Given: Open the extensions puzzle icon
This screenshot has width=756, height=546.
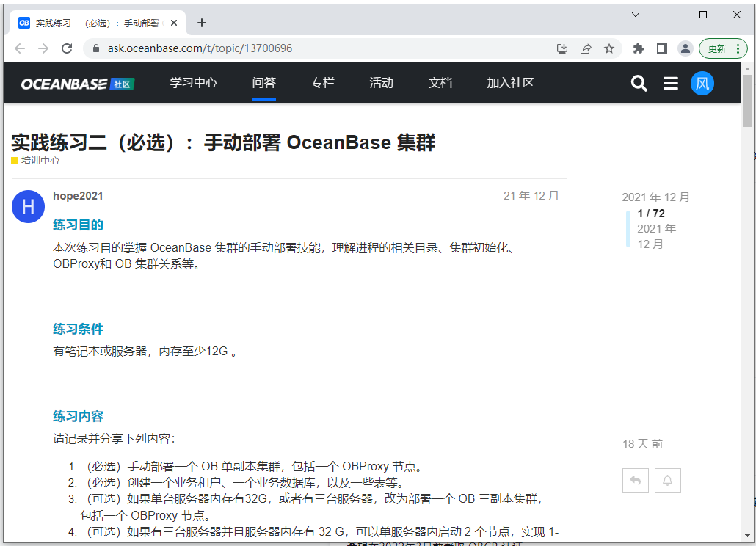Looking at the screenshot, I should pyautogui.click(x=639, y=48).
